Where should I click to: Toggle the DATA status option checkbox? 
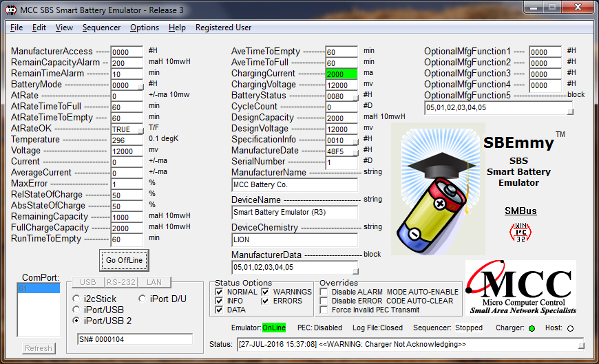(x=219, y=310)
